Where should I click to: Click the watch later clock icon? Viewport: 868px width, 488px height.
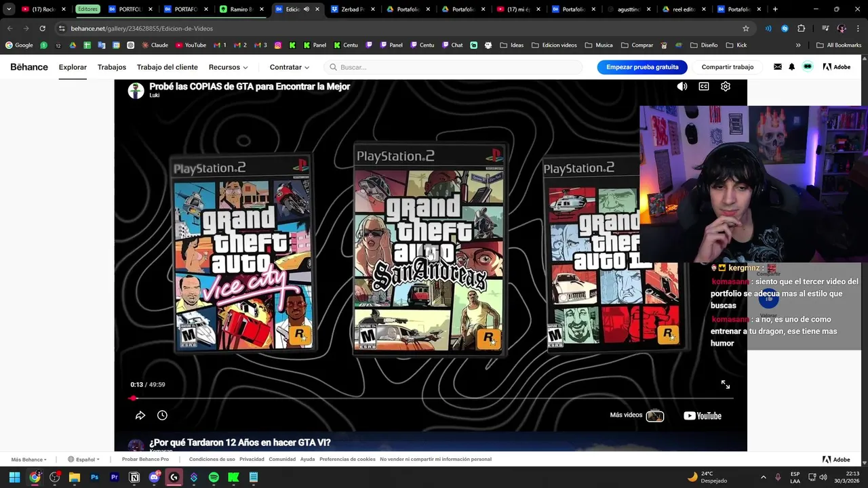pyautogui.click(x=162, y=415)
